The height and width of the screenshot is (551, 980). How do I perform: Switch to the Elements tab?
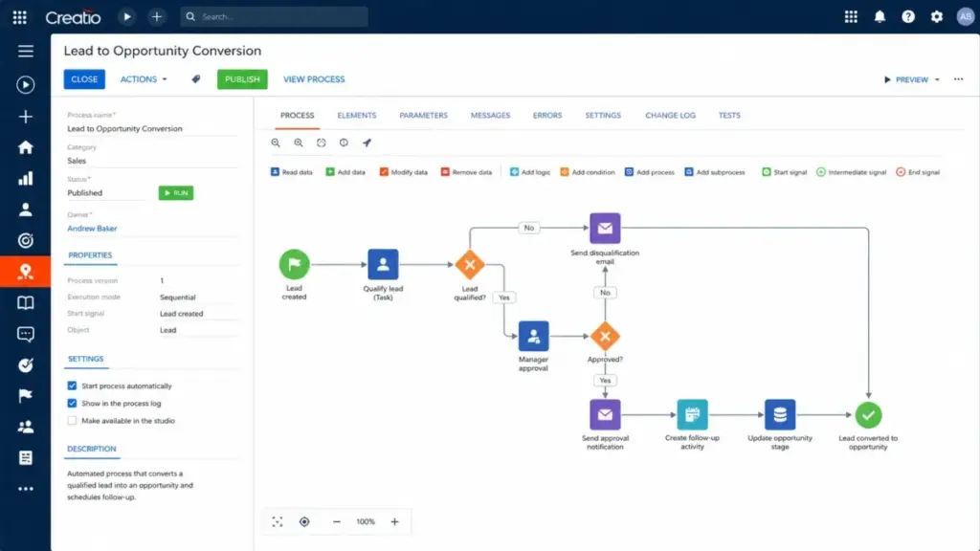357,116
